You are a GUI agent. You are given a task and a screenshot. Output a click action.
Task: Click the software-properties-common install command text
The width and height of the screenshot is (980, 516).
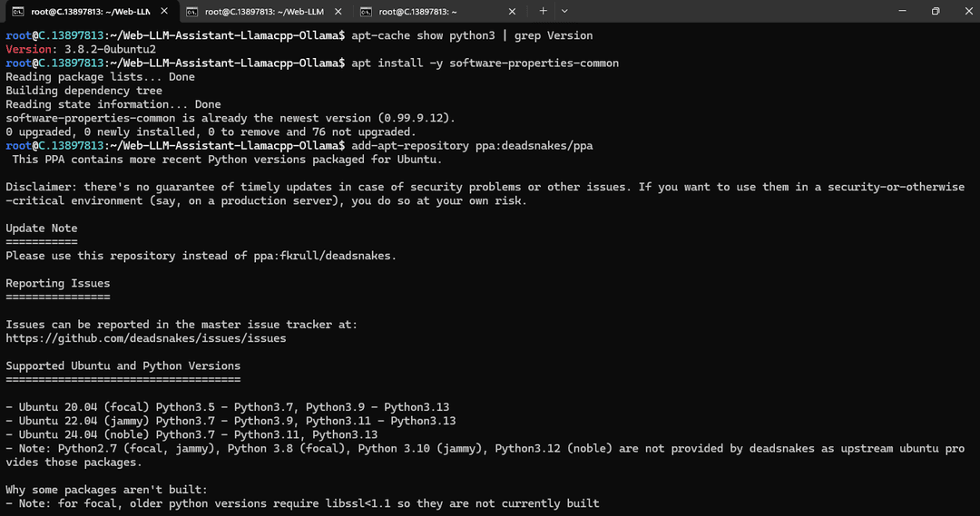(485, 63)
